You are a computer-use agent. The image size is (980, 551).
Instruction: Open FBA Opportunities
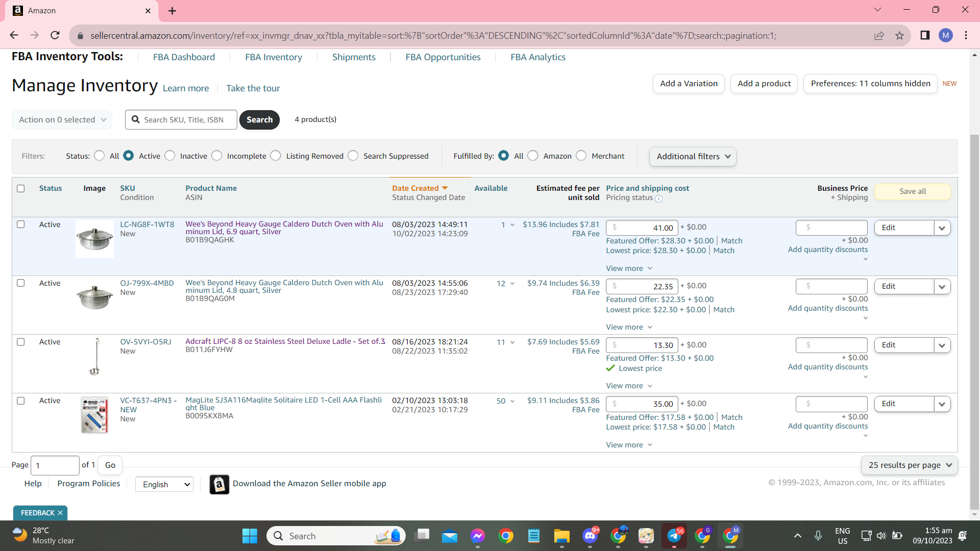pos(443,57)
